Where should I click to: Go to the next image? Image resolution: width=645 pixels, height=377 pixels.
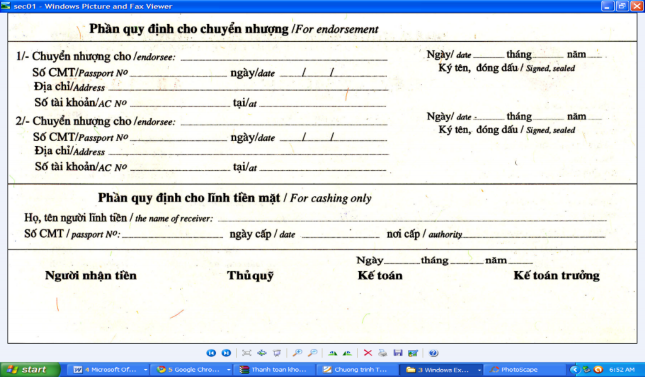[226, 353]
